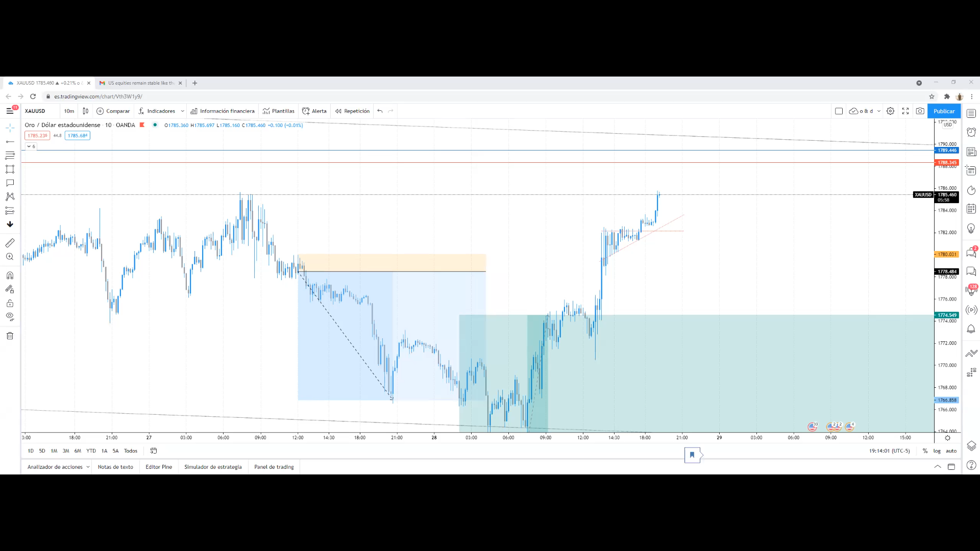The height and width of the screenshot is (551, 980).
Task: Open the Fibonacci tools in left toolbar
Action: coord(10,155)
